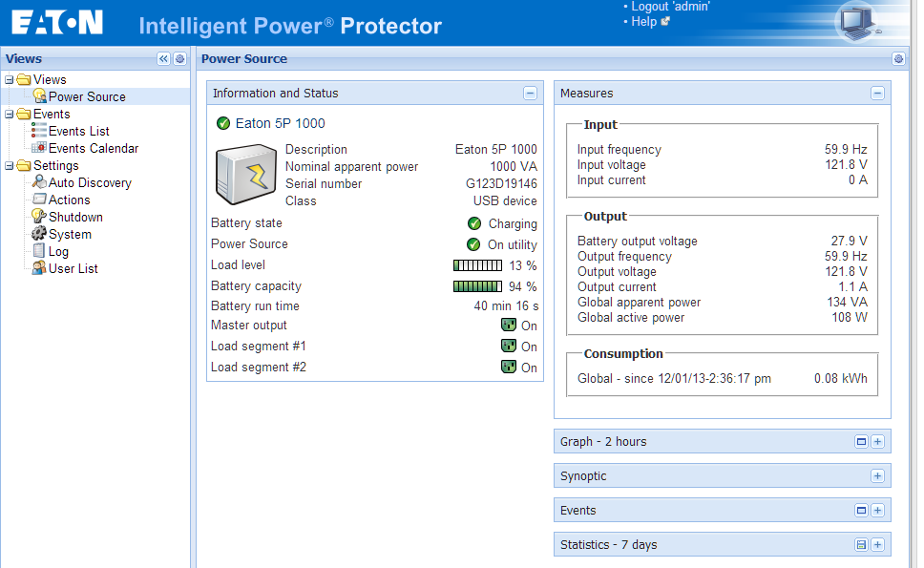Click green status icon beside Eaton 5P 1000

coord(223,123)
